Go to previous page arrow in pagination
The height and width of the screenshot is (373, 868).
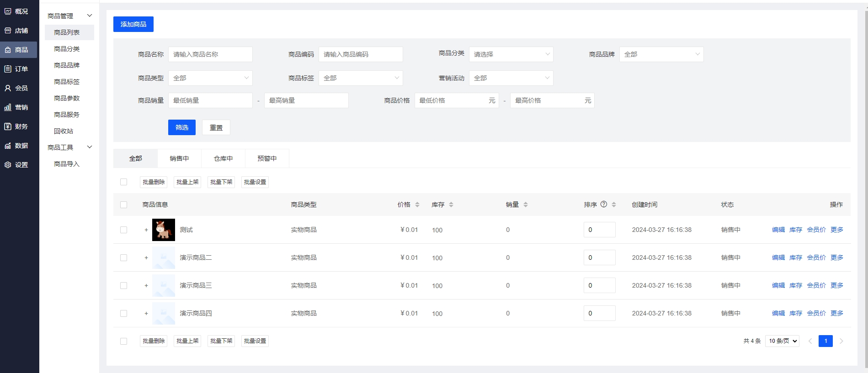tap(810, 341)
